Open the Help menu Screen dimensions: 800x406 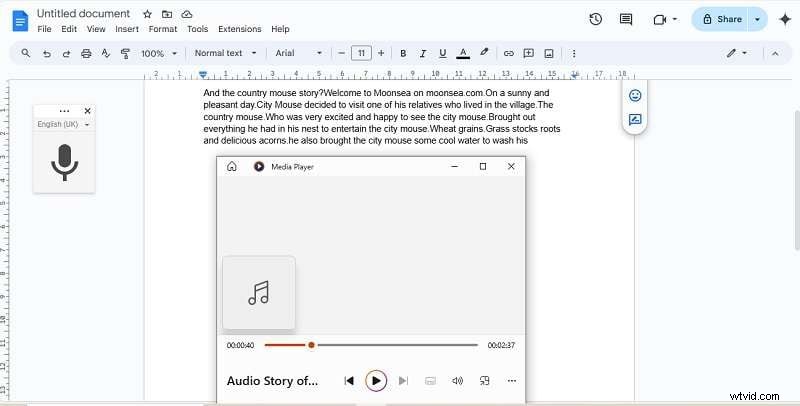click(x=280, y=29)
